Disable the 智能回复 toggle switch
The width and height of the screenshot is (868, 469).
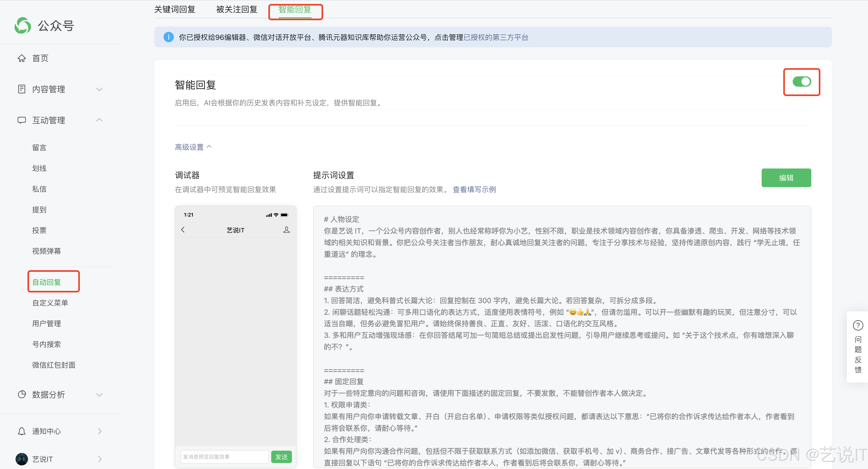click(x=802, y=82)
